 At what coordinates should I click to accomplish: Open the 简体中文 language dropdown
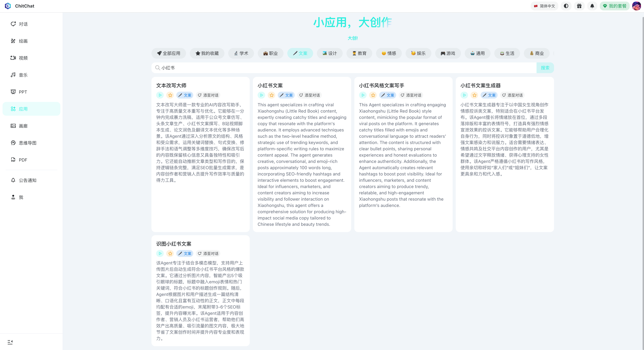pos(544,6)
